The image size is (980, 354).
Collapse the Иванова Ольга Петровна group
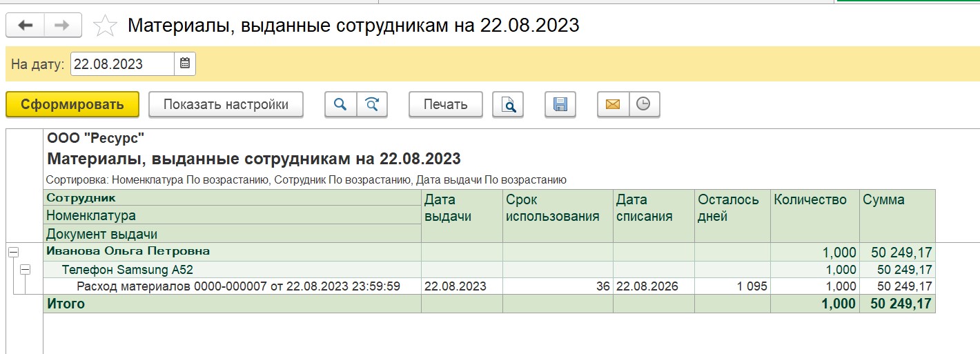(x=12, y=253)
